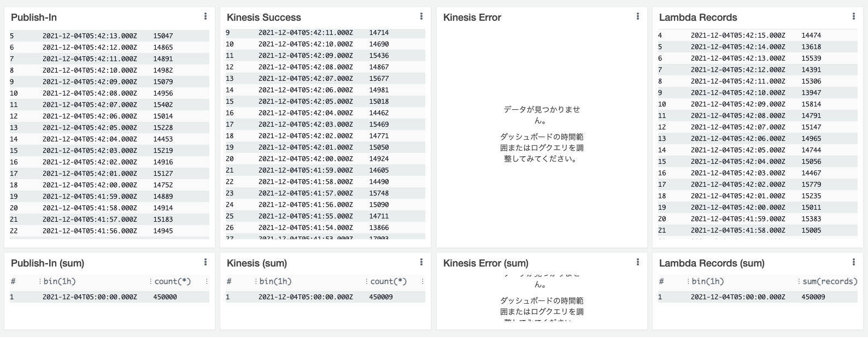
Task: Click column handle right of count(*) in Publish-In (sum)
Action: [207, 281]
